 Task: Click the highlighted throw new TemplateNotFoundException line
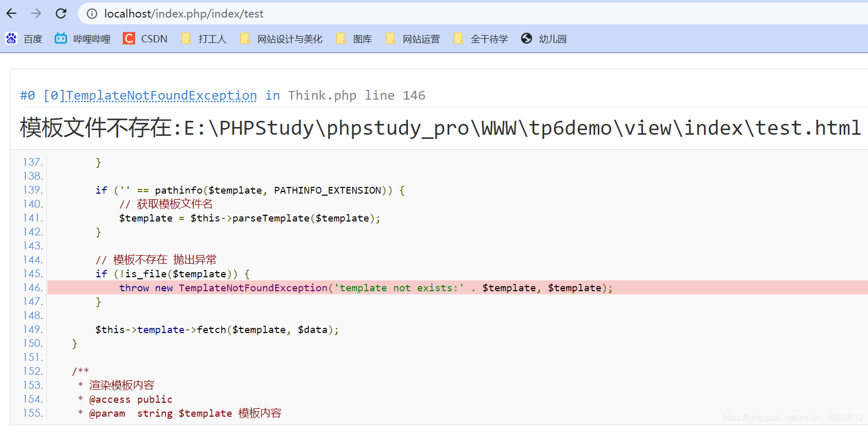pyautogui.click(x=457, y=288)
